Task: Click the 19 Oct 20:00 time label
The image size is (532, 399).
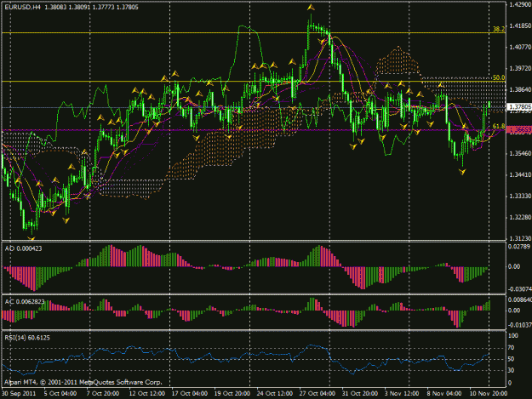Action: [x=232, y=394]
